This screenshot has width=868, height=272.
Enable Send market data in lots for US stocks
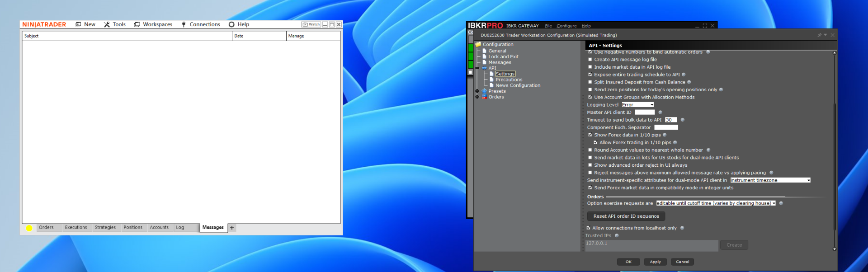click(x=590, y=158)
